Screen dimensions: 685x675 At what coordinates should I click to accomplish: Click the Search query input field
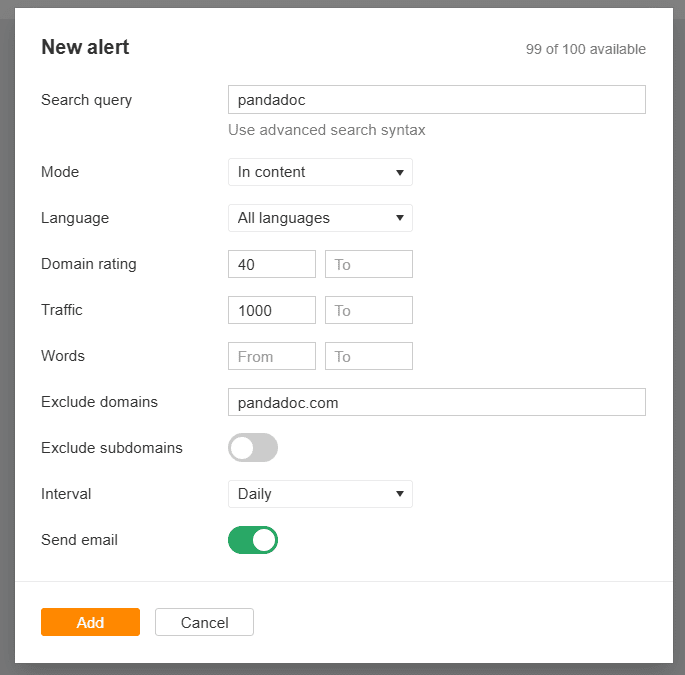point(436,100)
